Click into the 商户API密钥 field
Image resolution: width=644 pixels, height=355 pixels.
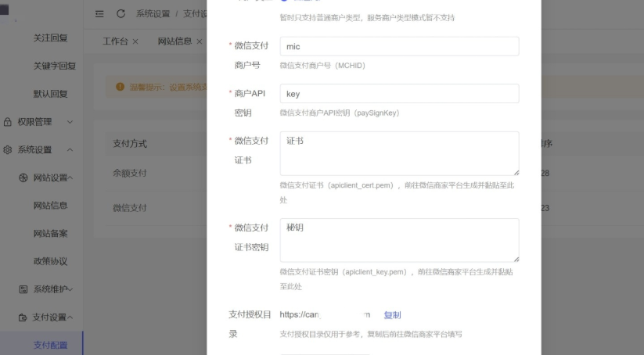(x=399, y=94)
